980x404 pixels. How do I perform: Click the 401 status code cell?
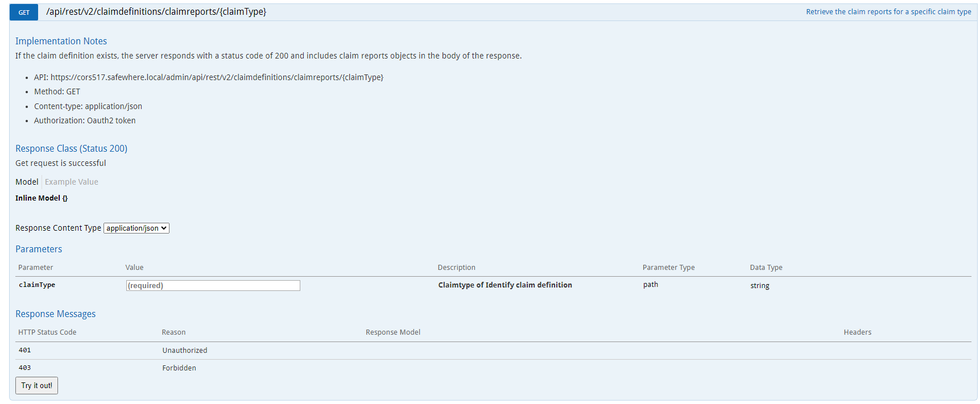point(24,351)
